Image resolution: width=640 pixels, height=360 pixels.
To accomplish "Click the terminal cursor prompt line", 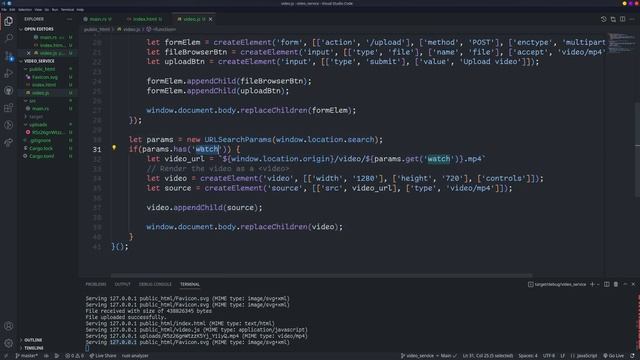I will click(x=87, y=349).
